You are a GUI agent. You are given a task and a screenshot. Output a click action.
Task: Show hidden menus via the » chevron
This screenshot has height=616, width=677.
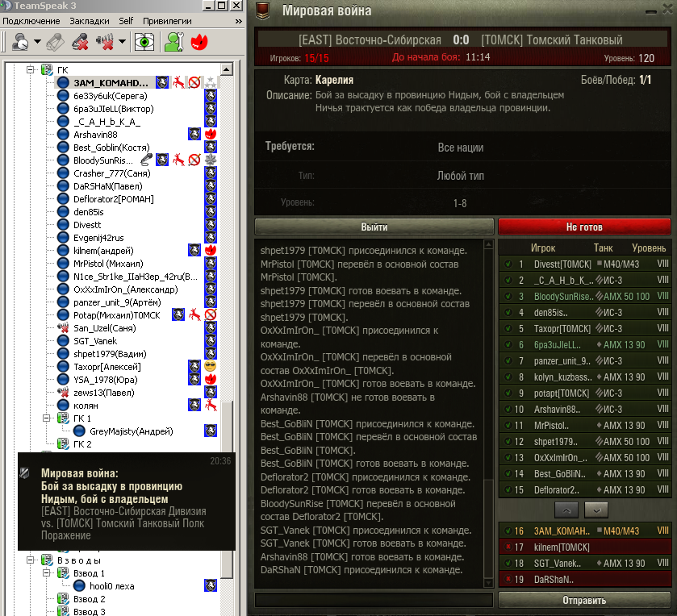click(238, 21)
